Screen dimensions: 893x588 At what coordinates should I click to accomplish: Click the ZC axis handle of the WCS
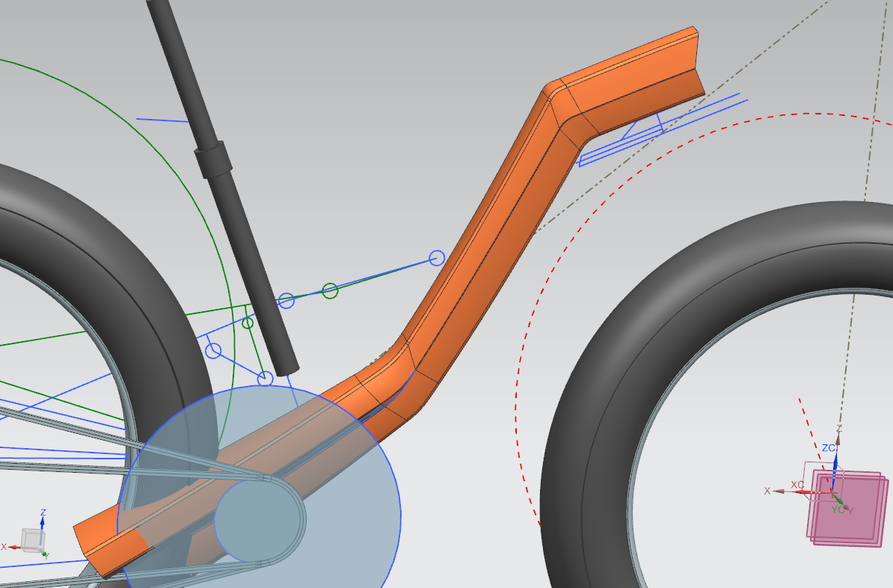point(835,459)
